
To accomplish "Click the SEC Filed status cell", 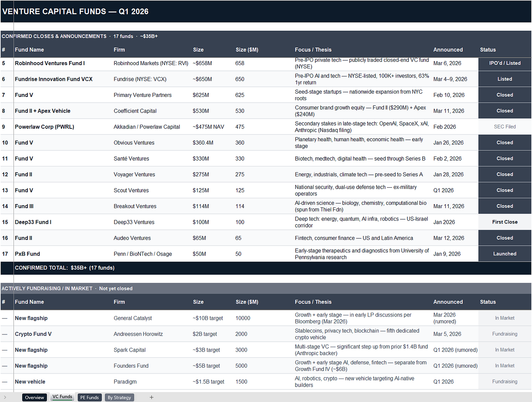I will click(x=505, y=127).
